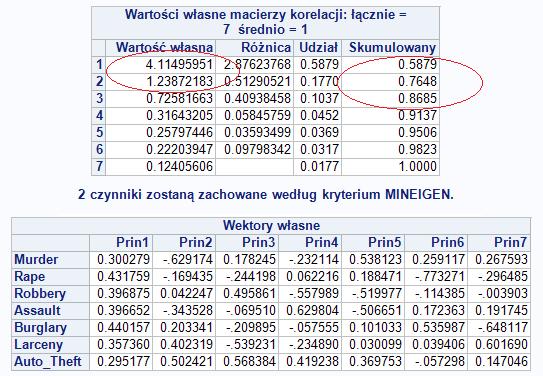The width and height of the screenshot is (543, 376).
Task: Select difference value 0.40938458
Action: [257, 98]
